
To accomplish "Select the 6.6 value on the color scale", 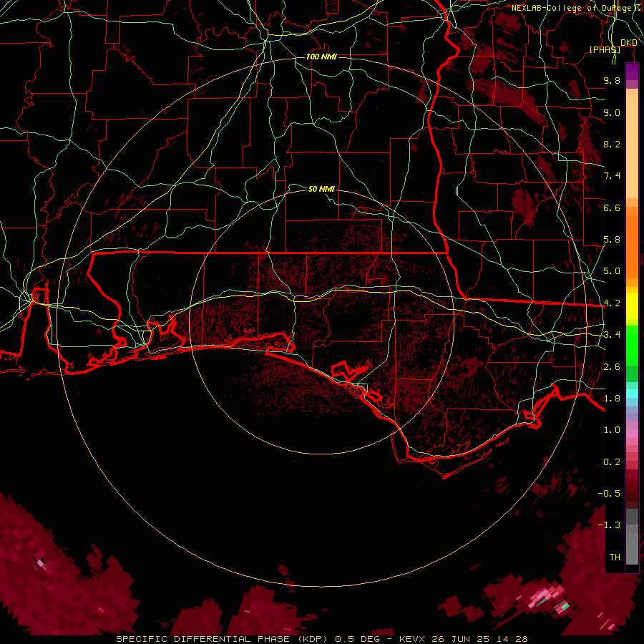I will (x=612, y=208).
